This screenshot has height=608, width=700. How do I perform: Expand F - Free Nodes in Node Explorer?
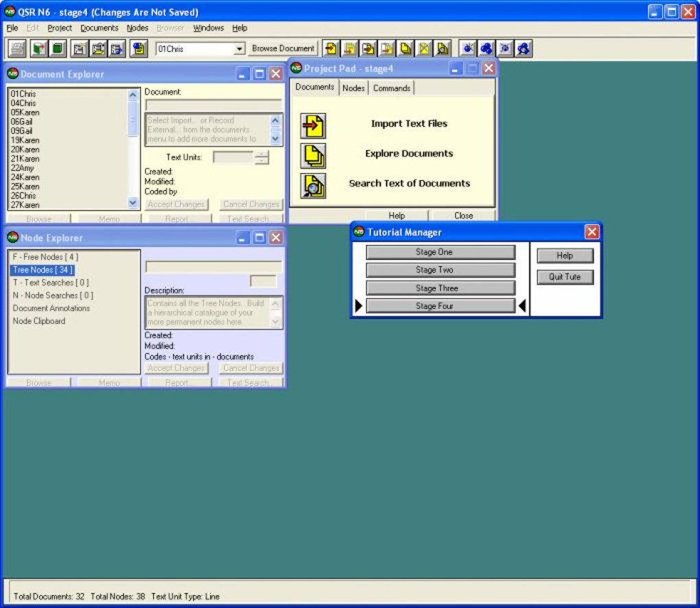tap(45, 257)
